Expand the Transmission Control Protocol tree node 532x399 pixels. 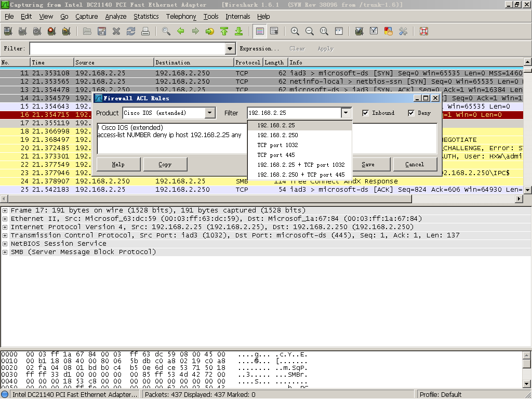(5, 235)
